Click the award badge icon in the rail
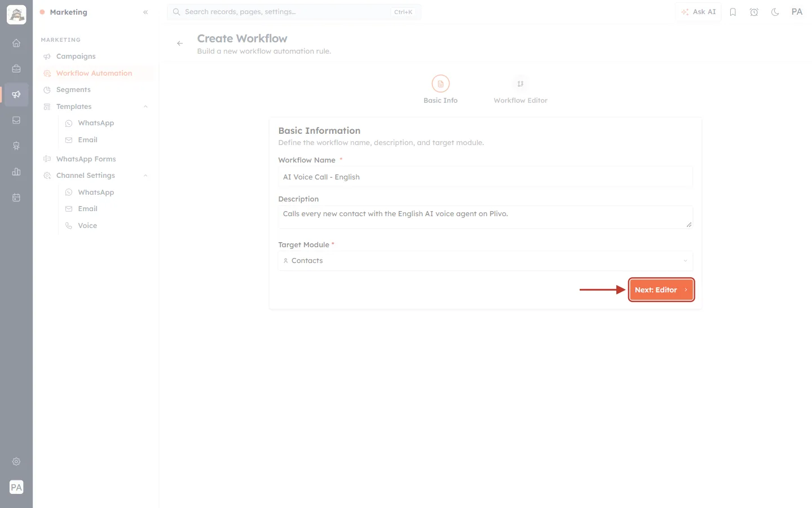Image resolution: width=812 pixels, height=508 pixels. tap(16, 146)
